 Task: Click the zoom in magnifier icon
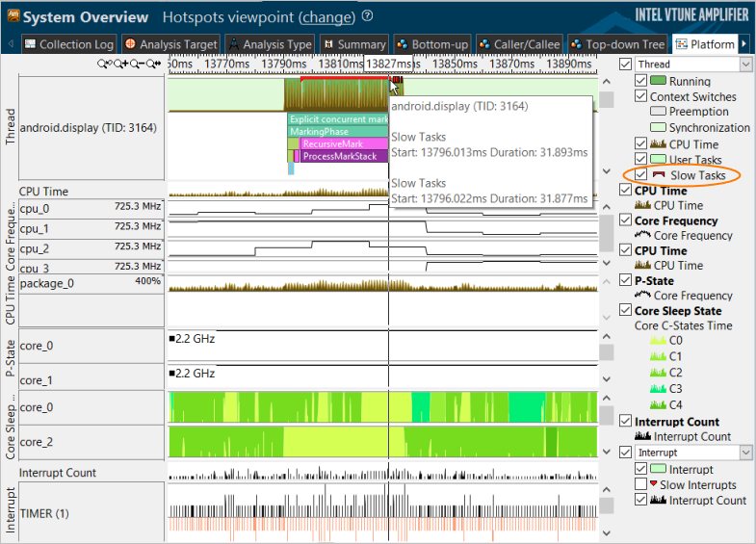pyautogui.click(x=121, y=64)
